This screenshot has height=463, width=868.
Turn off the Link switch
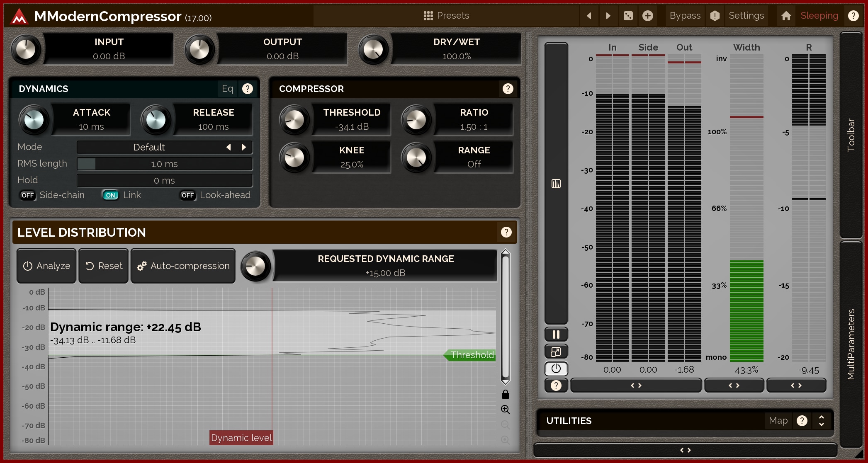coord(110,195)
